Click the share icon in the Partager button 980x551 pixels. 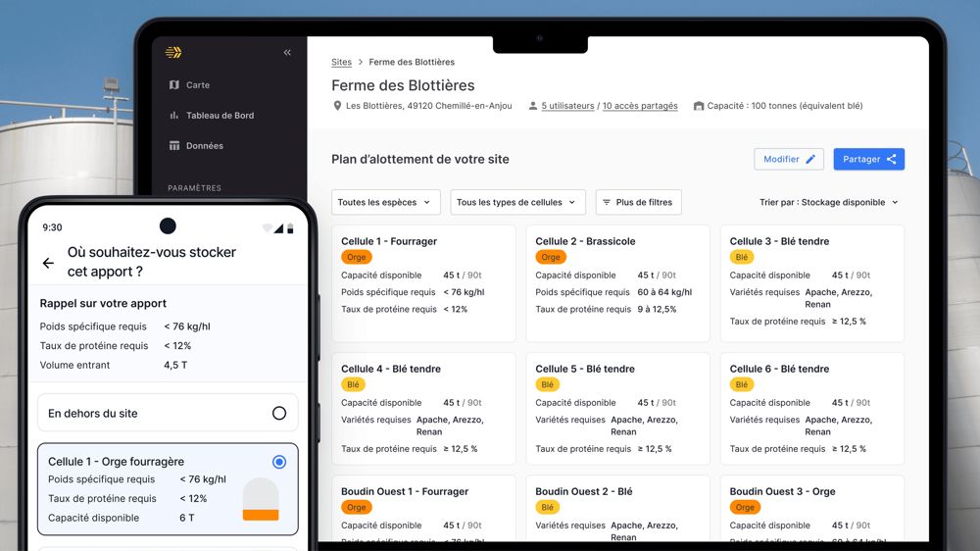[x=891, y=159]
